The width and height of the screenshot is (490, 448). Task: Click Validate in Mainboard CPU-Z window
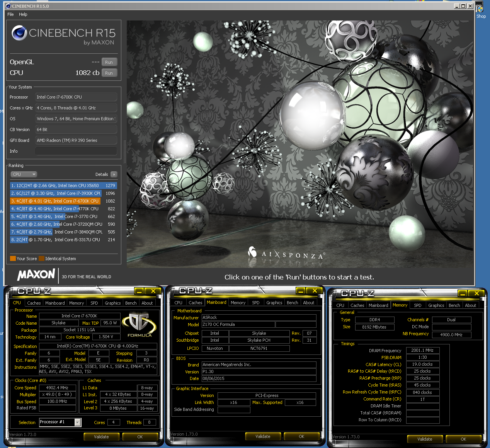tap(263, 436)
